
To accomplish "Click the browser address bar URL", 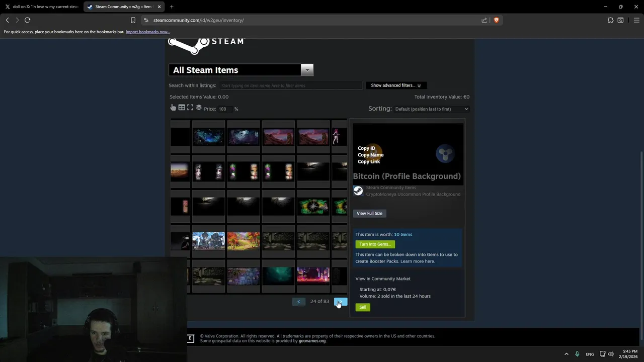I will click(x=198, y=20).
